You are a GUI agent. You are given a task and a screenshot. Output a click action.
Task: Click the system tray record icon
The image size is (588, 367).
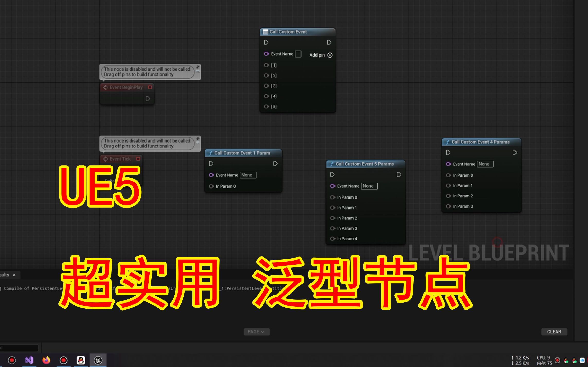557,360
